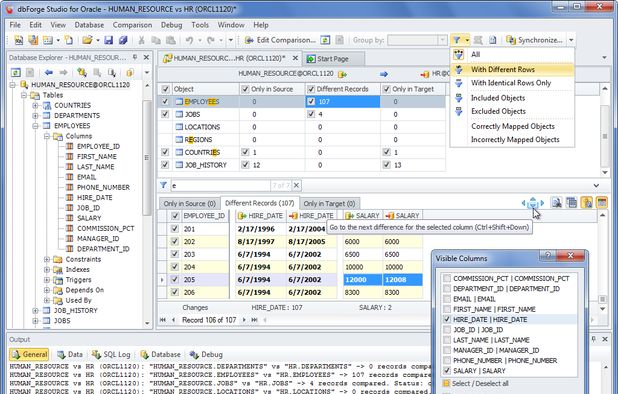Close the Database Explorer panel
The width and height of the screenshot is (618, 394).
coord(146,58)
